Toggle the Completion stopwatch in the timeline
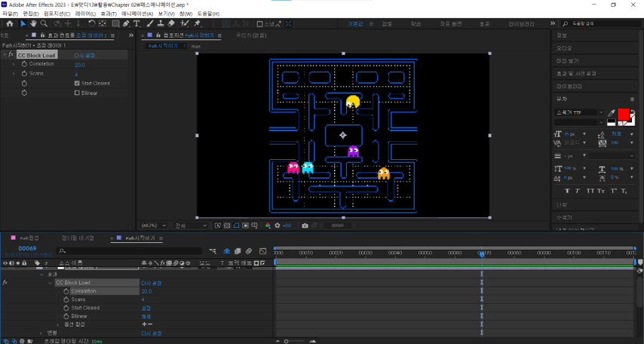Screen dimensions: 644x344 point(66,291)
